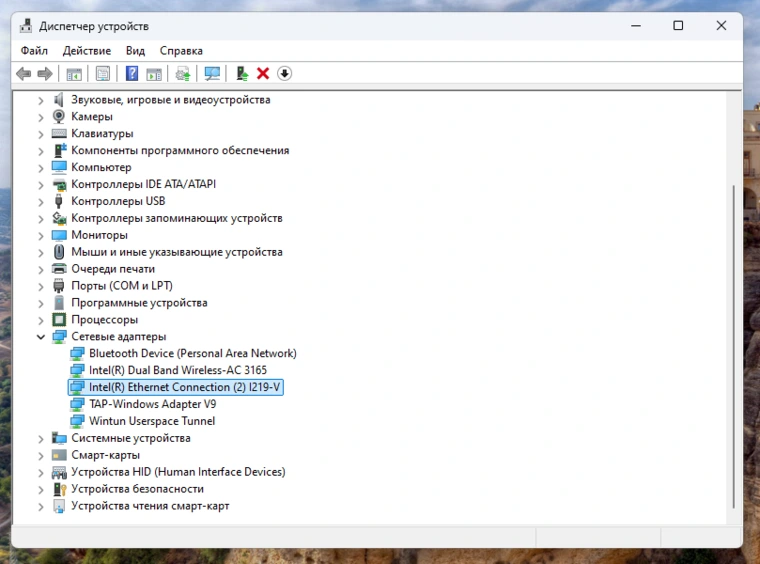Open the Properties toolbar icon
Screen dimensions: 760x564
103,74
